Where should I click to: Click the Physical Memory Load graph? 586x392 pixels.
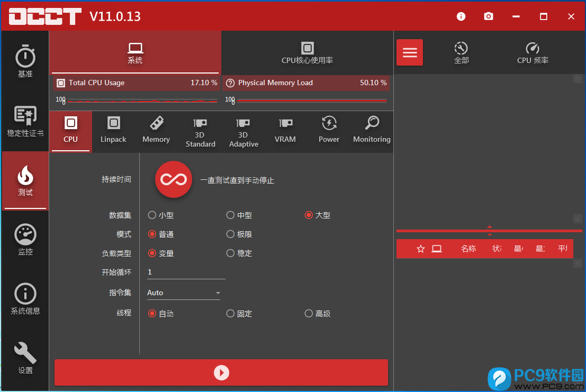312,101
